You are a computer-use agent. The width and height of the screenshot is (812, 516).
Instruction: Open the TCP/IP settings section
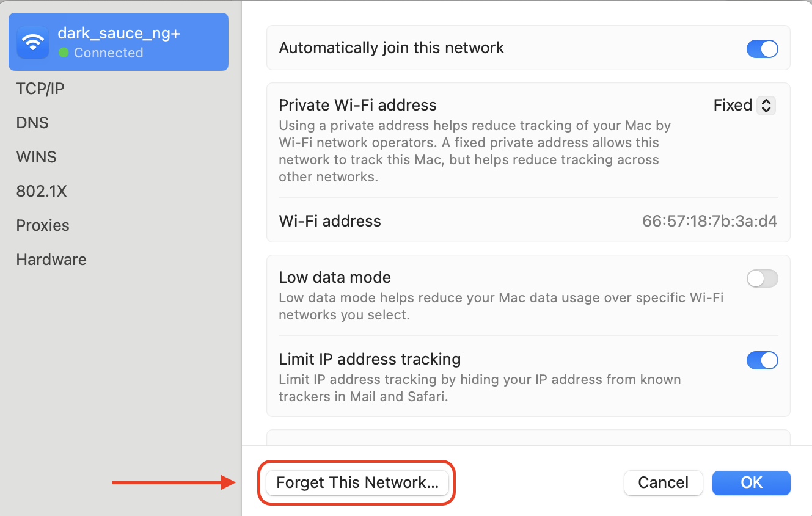click(40, 88)
